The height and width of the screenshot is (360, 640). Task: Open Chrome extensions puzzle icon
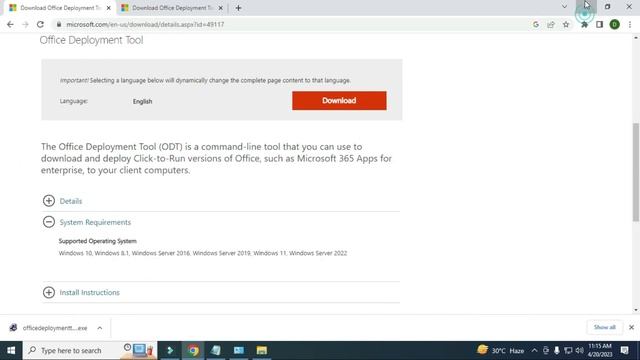pos(584,24)
